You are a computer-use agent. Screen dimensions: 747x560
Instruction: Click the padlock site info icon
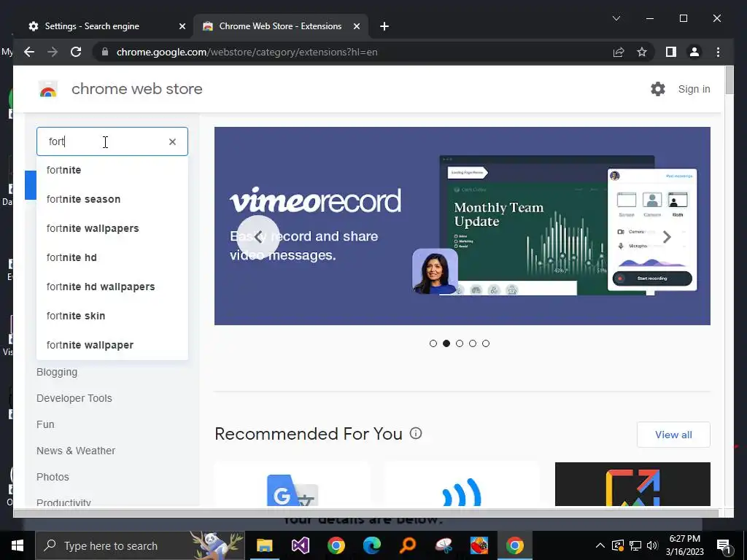105,52
